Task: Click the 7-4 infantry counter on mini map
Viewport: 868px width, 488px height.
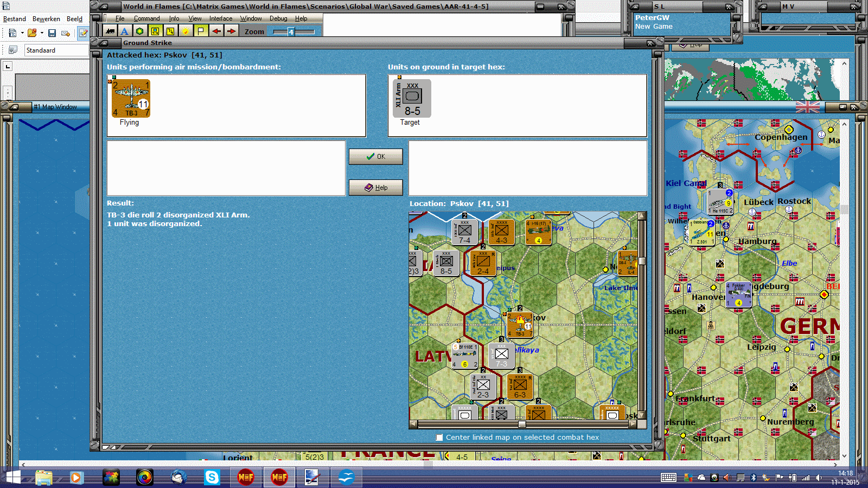Action: pyautogui.click(x=465, y=232)
